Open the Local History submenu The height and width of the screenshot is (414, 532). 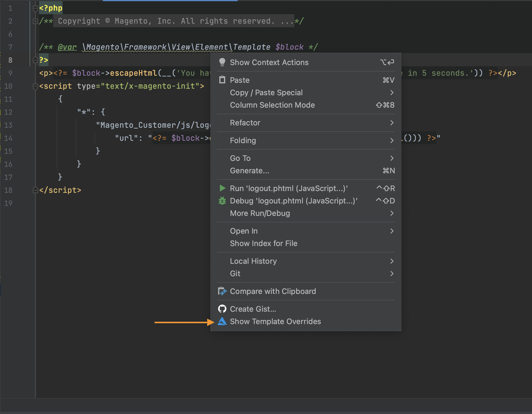coord(306,261)
